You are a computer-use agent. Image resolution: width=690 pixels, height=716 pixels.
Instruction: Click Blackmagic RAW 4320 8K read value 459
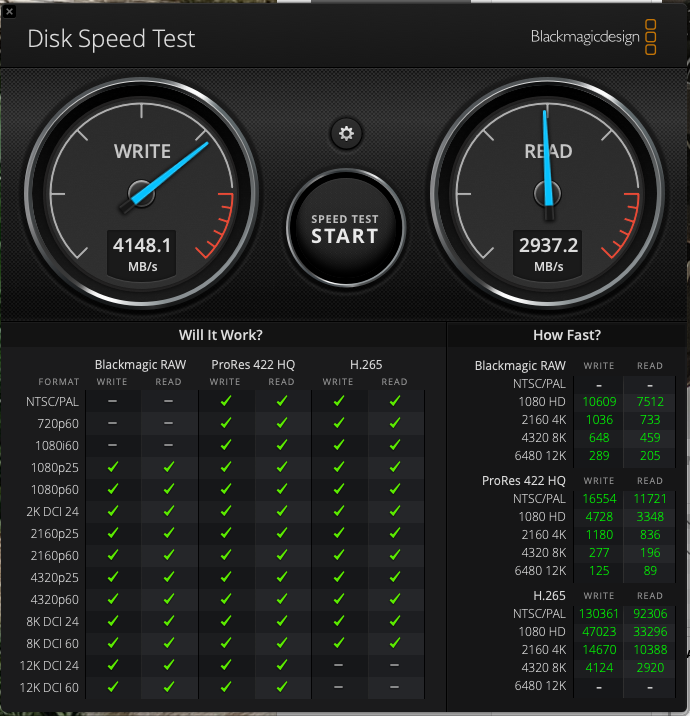650,437
